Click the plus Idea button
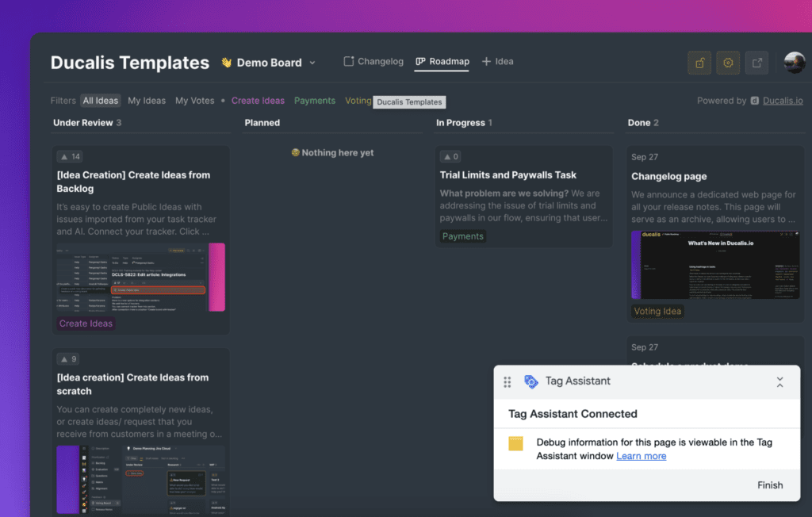 click(x=497, y=62)
